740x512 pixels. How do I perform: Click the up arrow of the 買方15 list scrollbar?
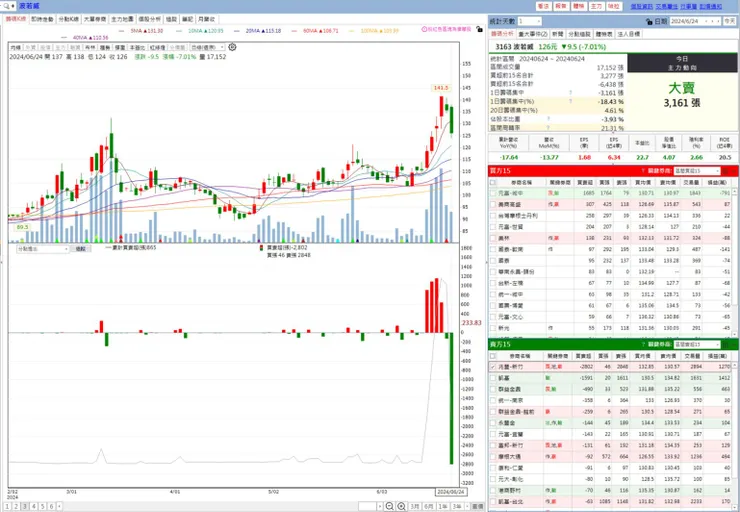click(734, 192)
